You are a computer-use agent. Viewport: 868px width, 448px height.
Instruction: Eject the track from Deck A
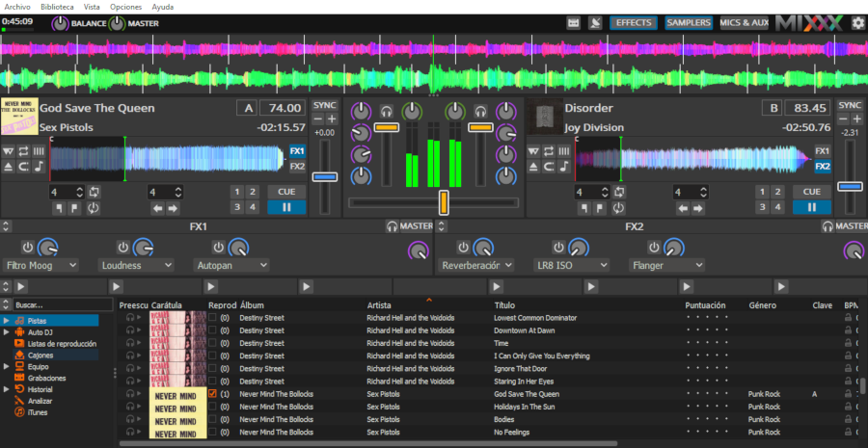pyautogui.click(x=8, y=167)
